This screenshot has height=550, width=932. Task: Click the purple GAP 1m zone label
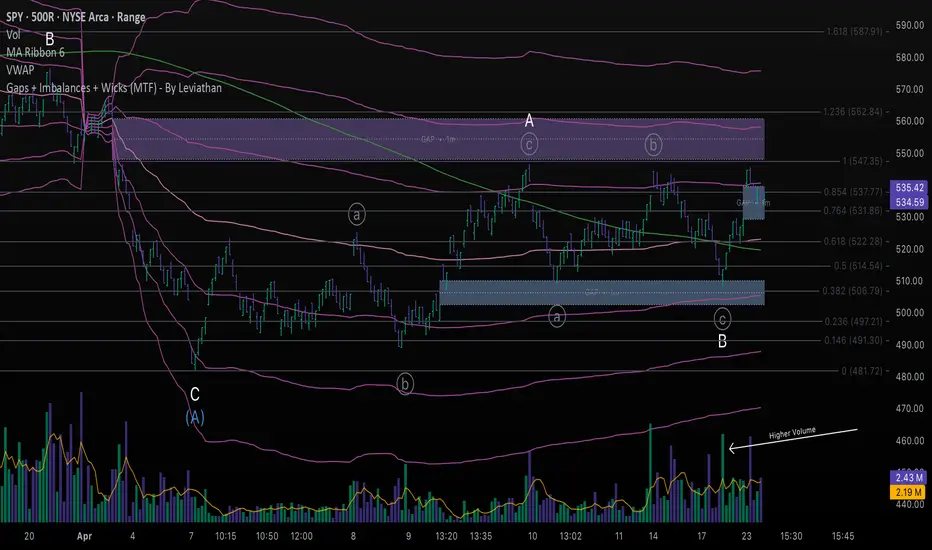point(438,139)
